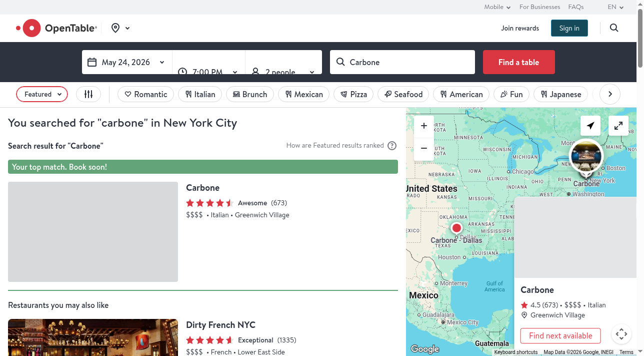Expand the EN language selector
The height and width of the screenshot is (356, 644).
pos(615,7)
